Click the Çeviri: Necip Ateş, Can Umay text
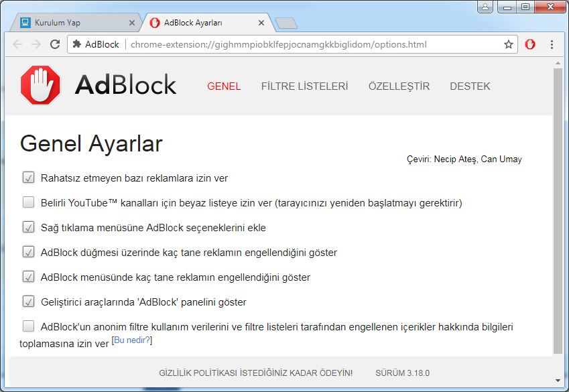The width and height of the screenshot is (569, 392). (x=464, y=159)
